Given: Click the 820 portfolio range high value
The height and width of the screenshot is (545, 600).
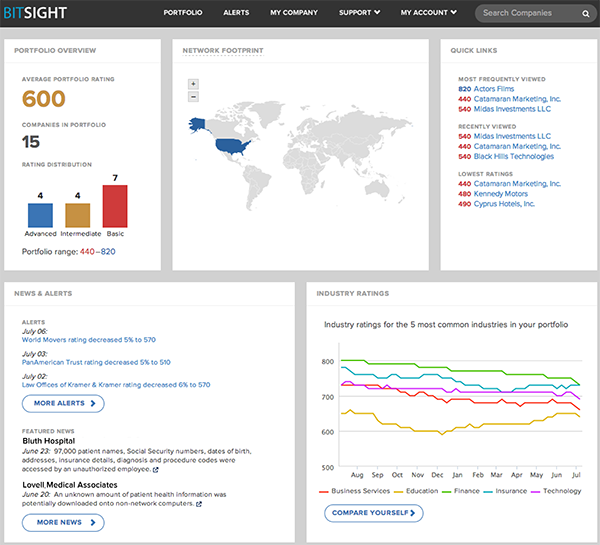Looking at the screenshot, I should (x=108, y=252).
